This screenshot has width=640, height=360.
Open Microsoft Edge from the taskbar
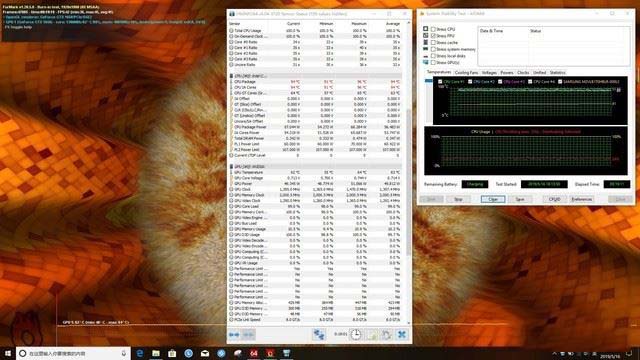(x=140, y=353)
